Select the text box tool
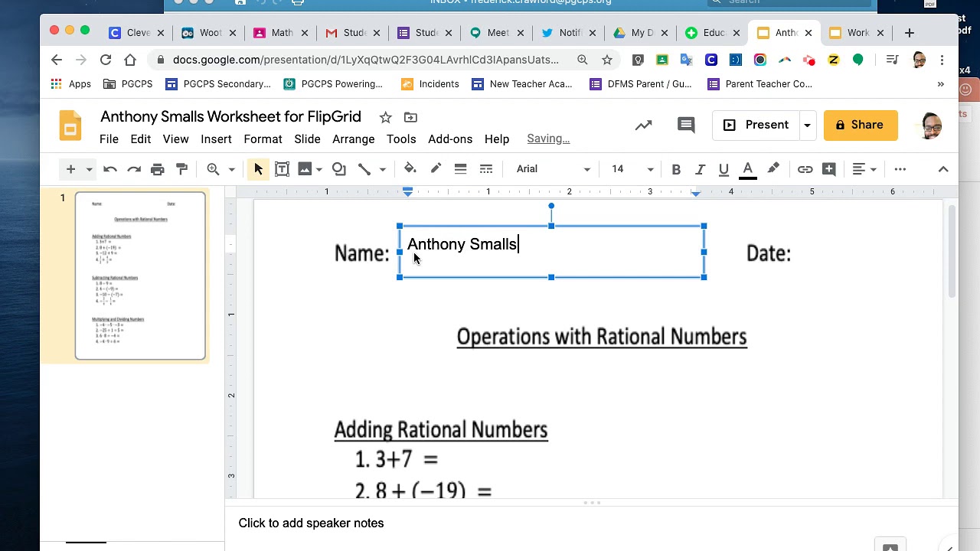This screenshot has height=551, width=980. coord(282,169)
